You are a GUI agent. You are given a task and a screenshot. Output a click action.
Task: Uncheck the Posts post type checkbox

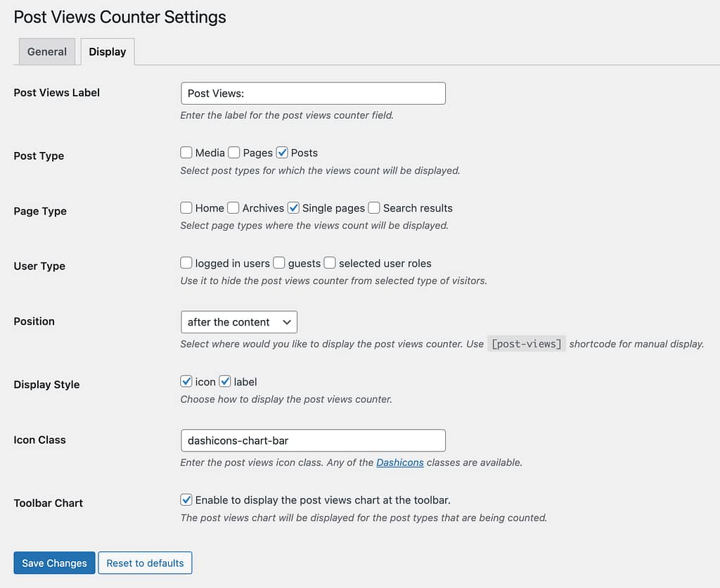coord(281,153)
